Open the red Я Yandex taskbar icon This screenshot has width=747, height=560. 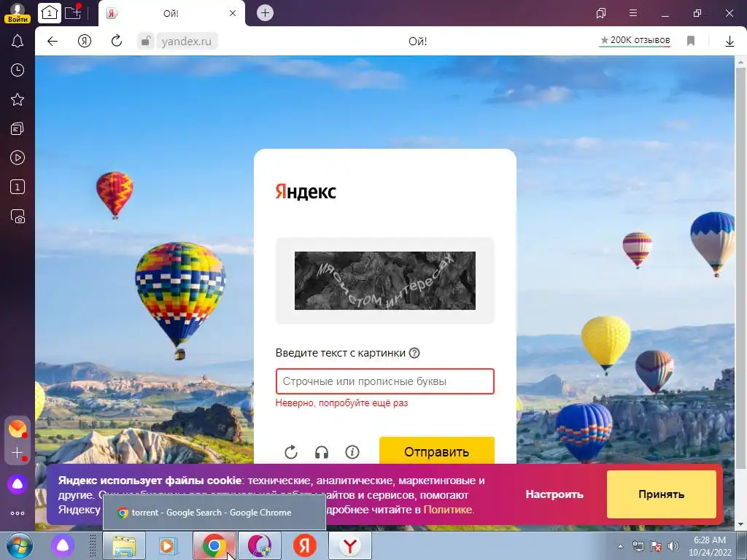click(305, 545)
